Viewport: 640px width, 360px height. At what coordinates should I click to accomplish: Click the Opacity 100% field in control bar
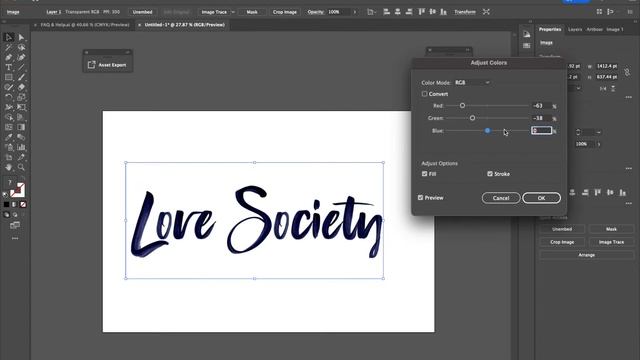[338, 12]
